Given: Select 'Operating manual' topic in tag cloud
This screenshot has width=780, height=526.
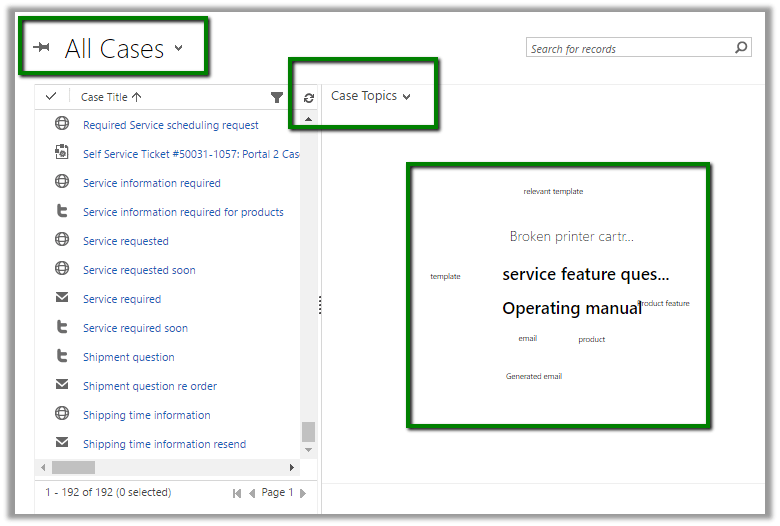Looking at the screenshot, I should (x=571, y=308).
